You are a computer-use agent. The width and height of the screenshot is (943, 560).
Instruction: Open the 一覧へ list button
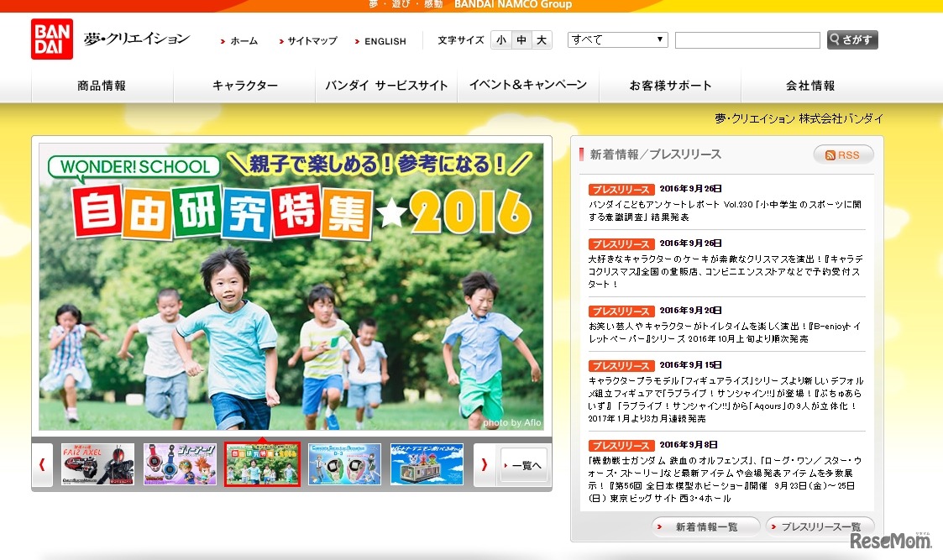click(x=524, y=465)
